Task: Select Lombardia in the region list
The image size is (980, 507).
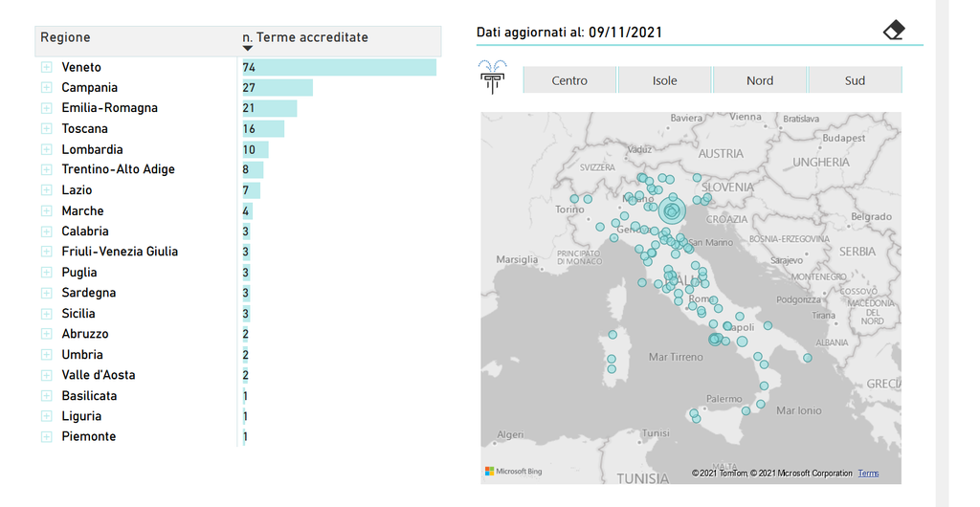Action: pyautogui.click(x=92, y=149)
